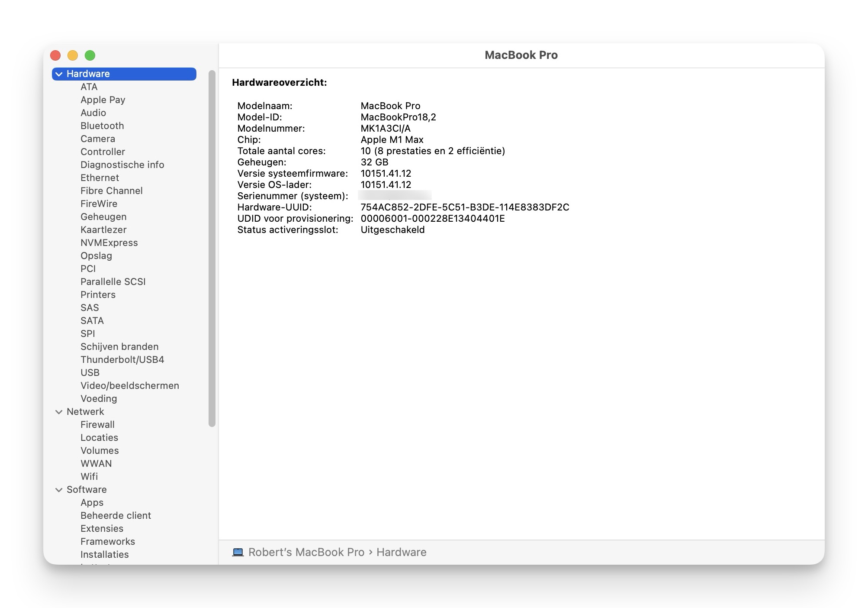Open the Apps entry
Screen dimensions: 868x608
point(92,503)
